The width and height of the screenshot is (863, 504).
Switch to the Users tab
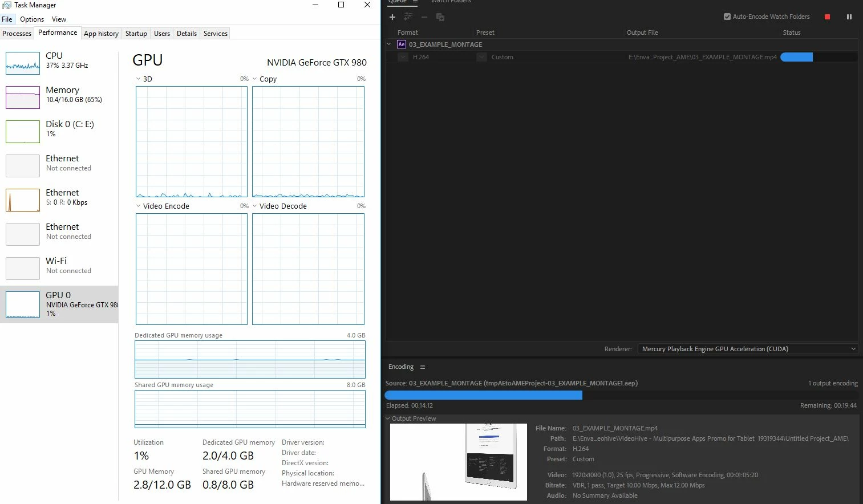pos(162,34)
